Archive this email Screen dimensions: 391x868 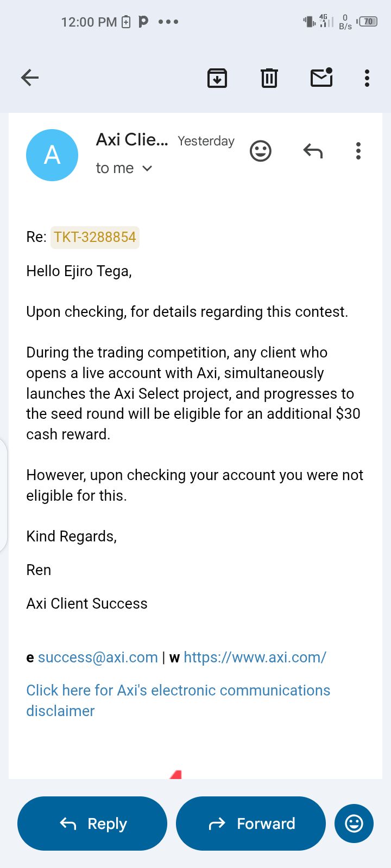coord(217,78)
